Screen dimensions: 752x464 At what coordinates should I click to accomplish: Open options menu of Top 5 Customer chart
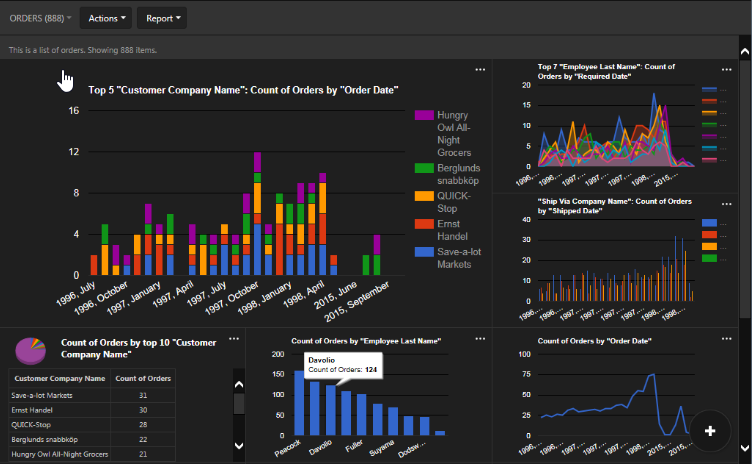pos(480,70)
